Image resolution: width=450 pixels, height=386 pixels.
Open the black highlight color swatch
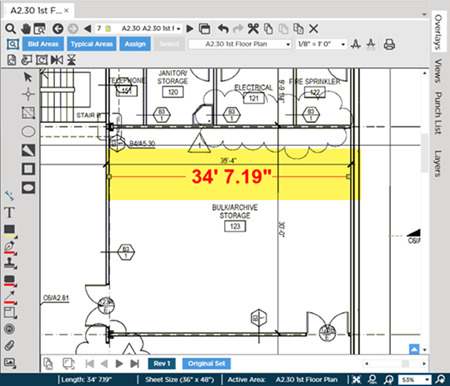point(10,230)
